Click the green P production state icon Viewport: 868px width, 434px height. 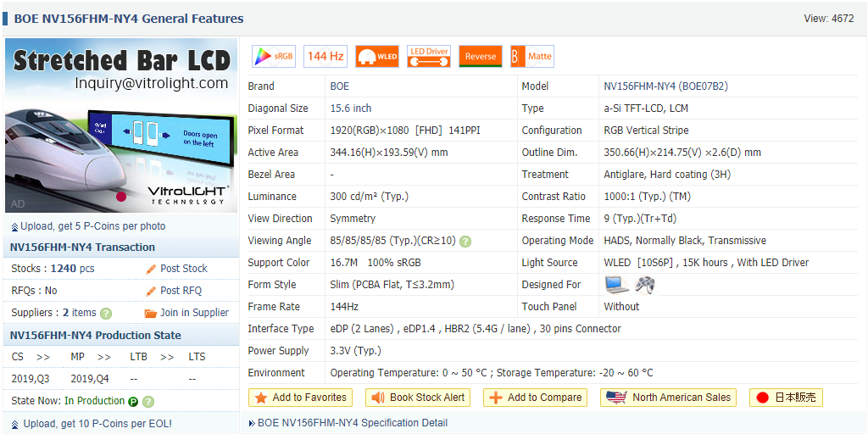(x=133, y=402)
